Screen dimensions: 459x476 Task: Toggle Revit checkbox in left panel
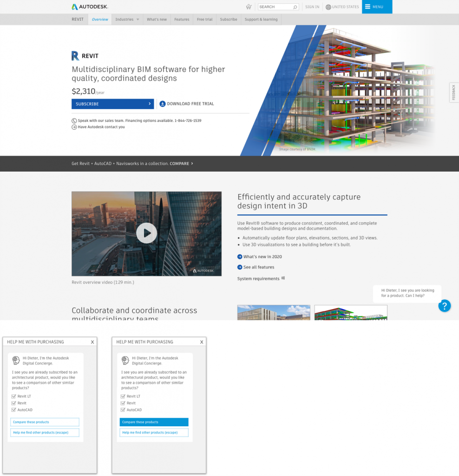tap(13, 403)
